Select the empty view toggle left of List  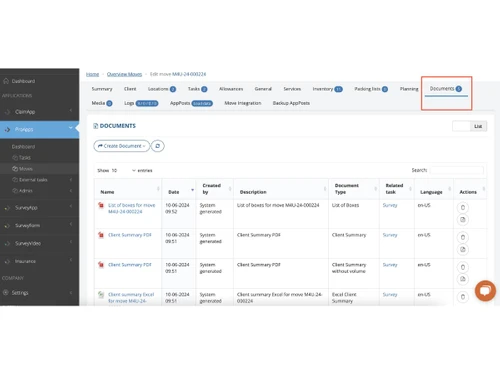pyautogui.click(x=461, y=126)
